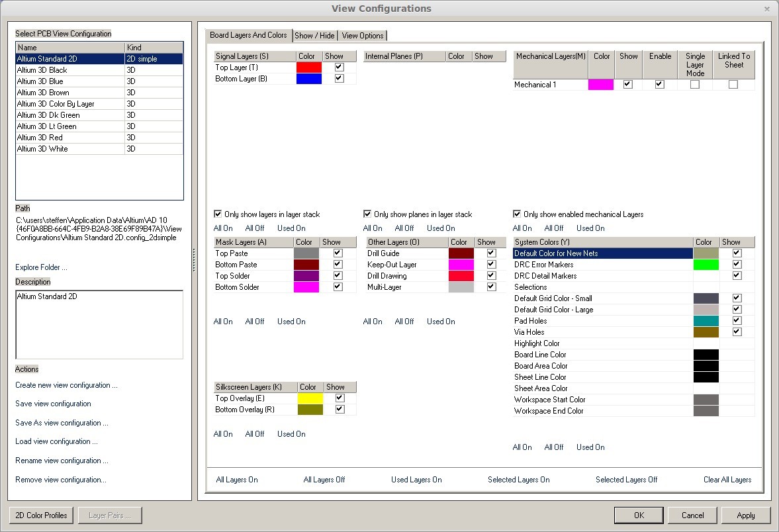Click Clear All Layers link

point(727,479)
